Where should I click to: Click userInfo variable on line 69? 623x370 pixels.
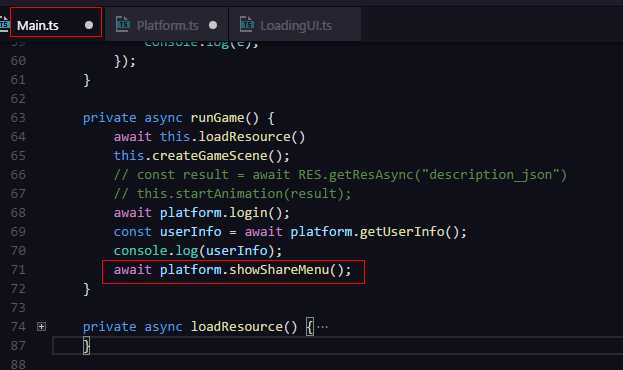click(x=191, y=232)
